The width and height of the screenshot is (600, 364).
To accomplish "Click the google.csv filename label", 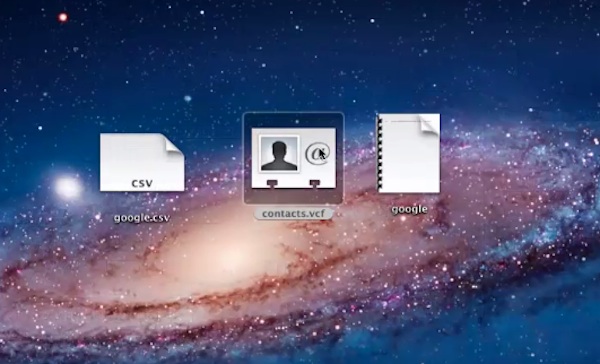I will coord(142,218).
